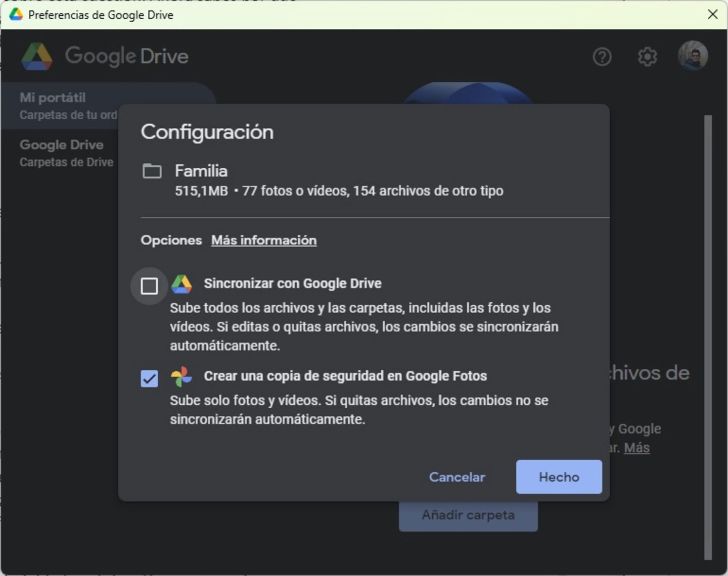
Task: Click the Familia folder icon
Action: tap(152, 171)
